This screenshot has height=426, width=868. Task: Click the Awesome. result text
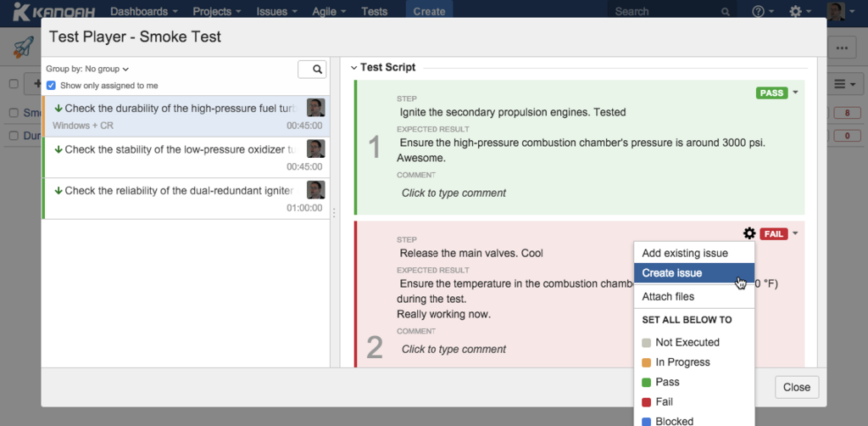421,158
